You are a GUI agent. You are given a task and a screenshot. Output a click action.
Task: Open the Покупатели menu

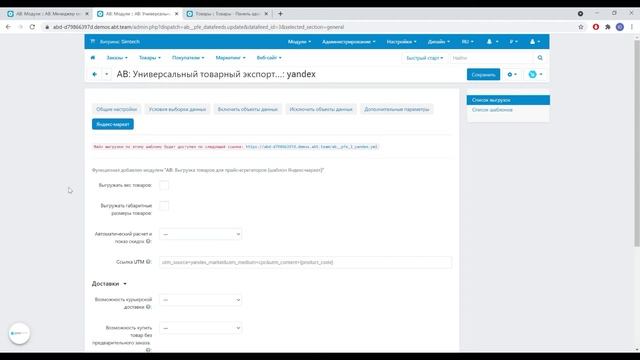188,58
